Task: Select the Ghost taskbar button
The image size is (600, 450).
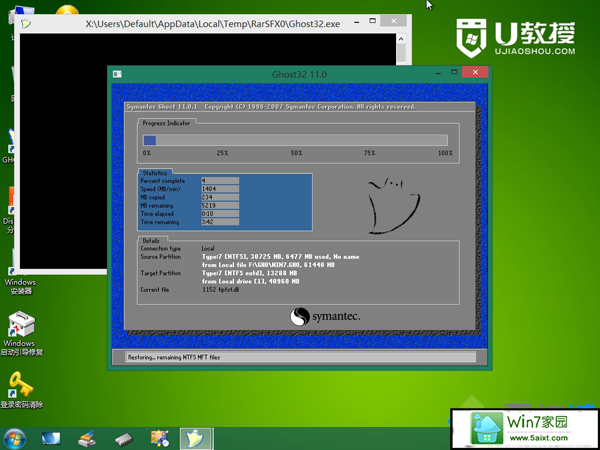Action: click(x=196, y=439)
